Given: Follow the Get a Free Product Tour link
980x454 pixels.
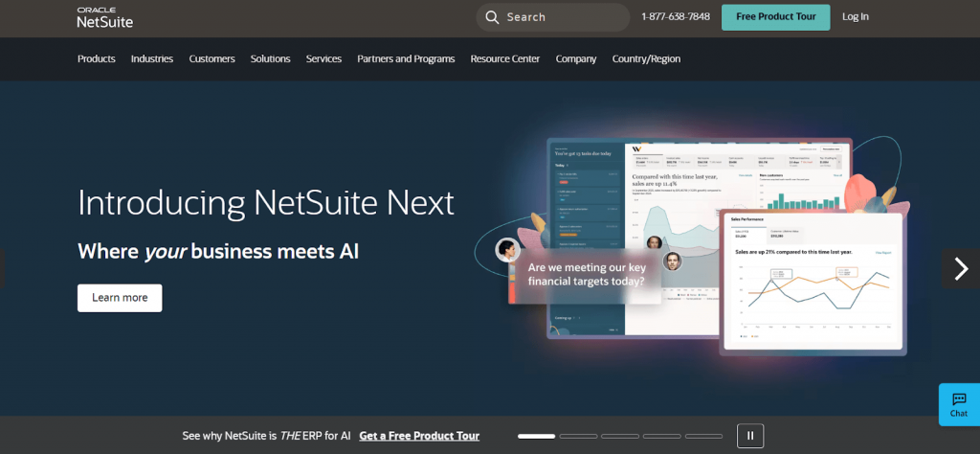Looking at the screenshot, I should (x=419, y=436).
